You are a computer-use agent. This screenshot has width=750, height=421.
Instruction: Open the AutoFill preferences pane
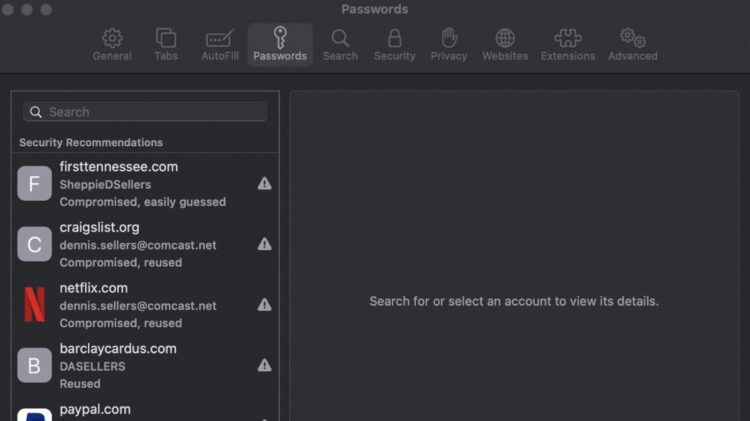[219, 45]
